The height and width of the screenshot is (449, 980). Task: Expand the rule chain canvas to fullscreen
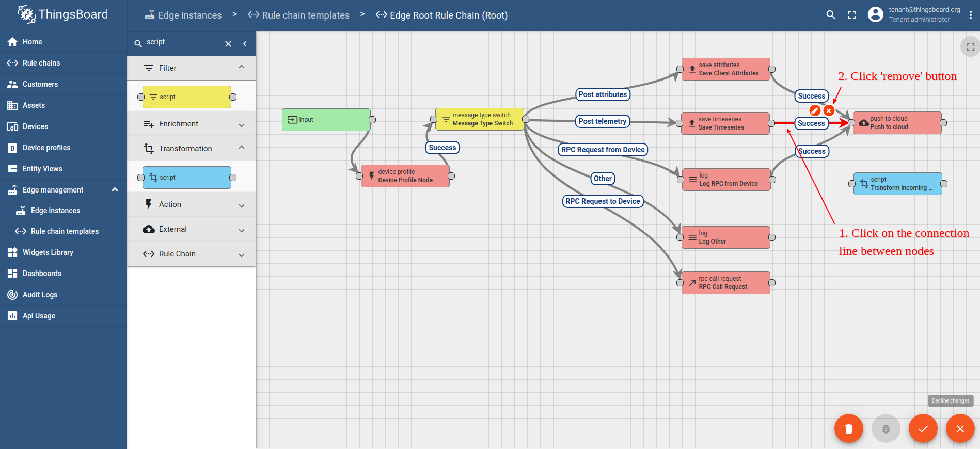click(970, 47)
